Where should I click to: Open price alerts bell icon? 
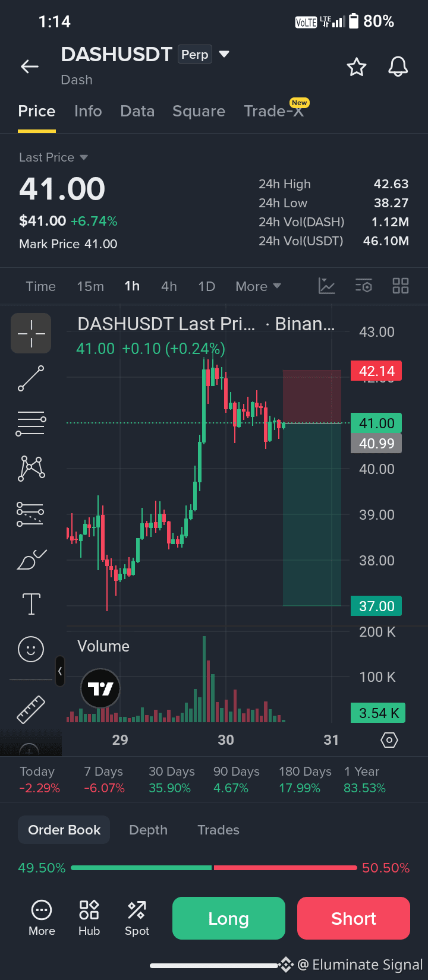[398, 67]
